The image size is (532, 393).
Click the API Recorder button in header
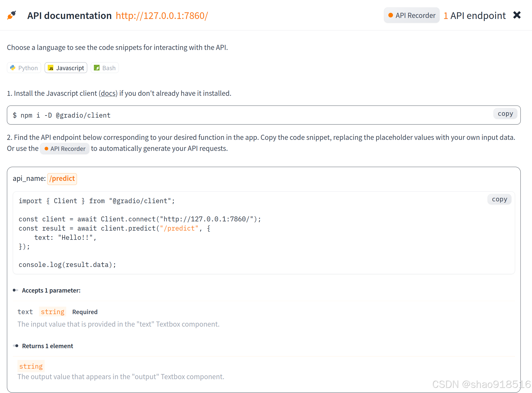[x=412, y=15]
